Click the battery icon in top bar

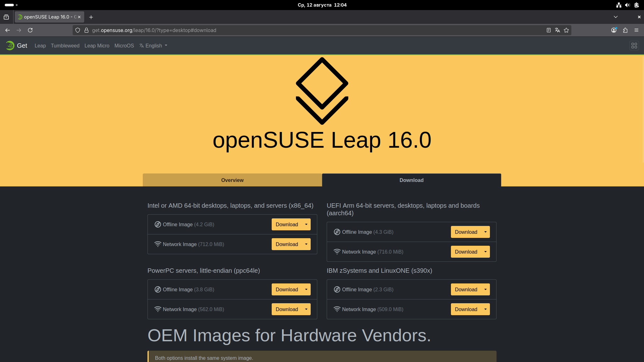point(636,5)
